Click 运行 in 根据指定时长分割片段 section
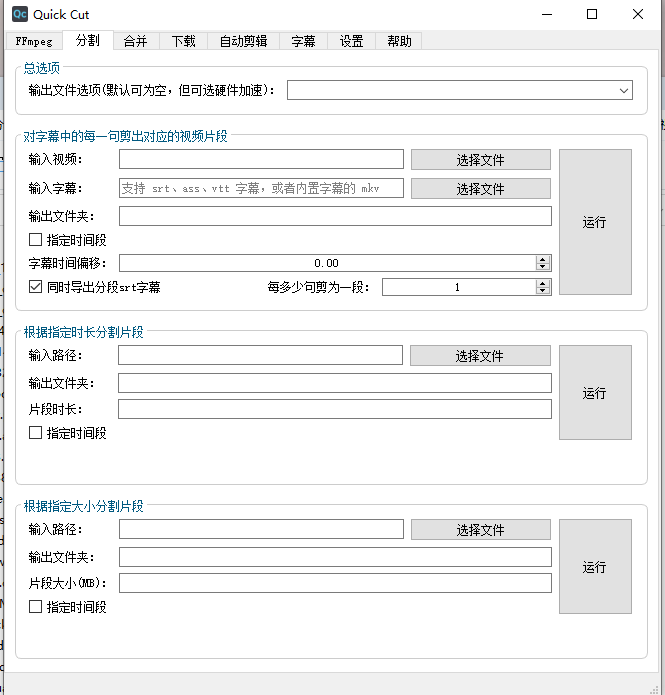Viewport: 665px width, 695px height. click(x=595, y=393)
